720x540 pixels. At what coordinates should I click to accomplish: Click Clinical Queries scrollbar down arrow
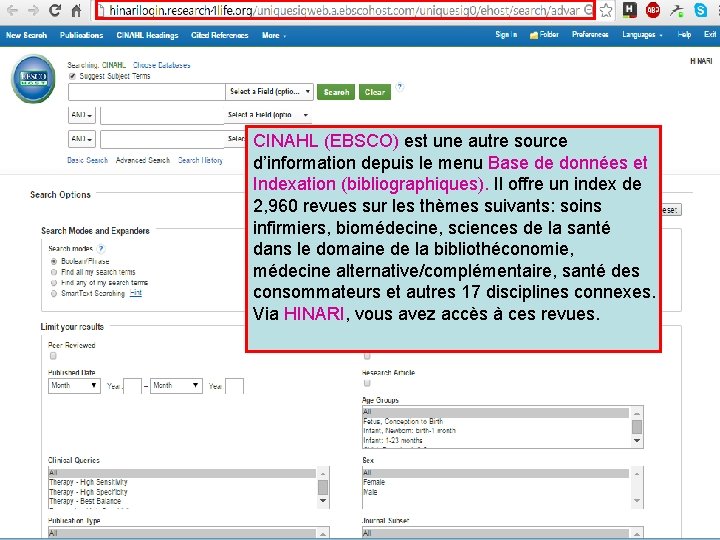[x=323, y=501]
